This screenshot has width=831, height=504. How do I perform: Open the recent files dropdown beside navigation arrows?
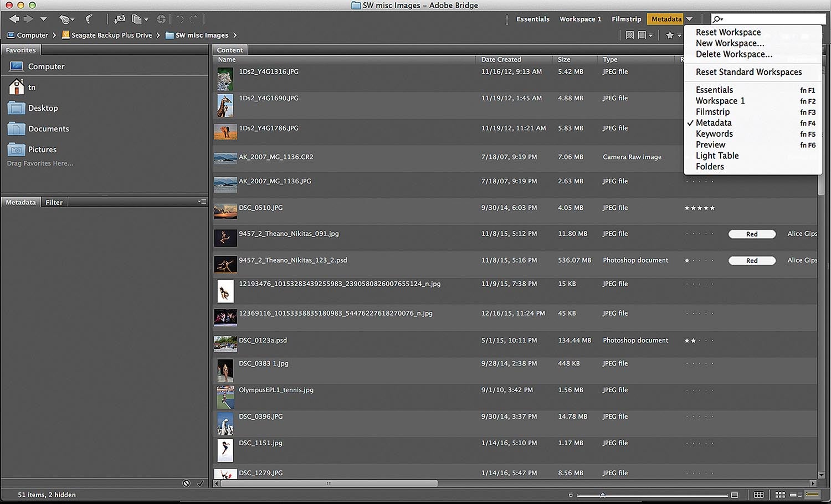point(43,19)
